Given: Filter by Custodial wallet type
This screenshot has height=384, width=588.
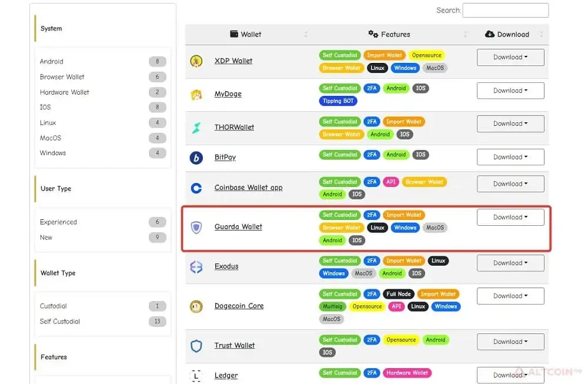Looking at the screenshot, I should point(102,306).
